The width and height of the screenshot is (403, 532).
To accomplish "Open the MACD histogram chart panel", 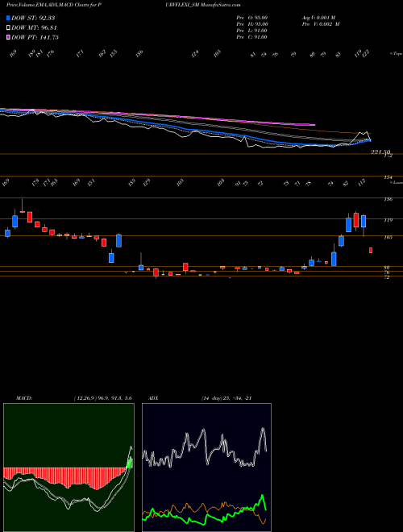I will point(69,468).
